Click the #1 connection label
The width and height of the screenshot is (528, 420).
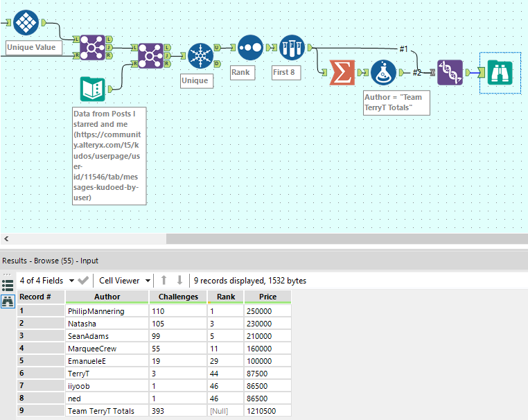point(404,49)
